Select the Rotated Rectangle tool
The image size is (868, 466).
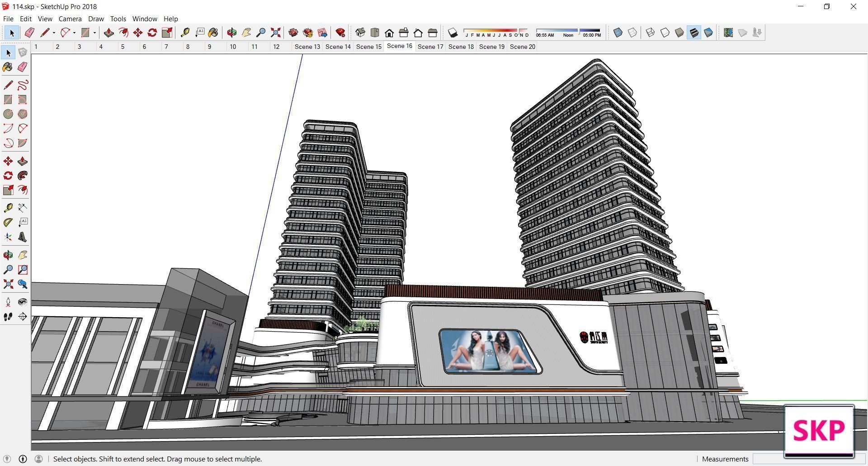(23, 100)
